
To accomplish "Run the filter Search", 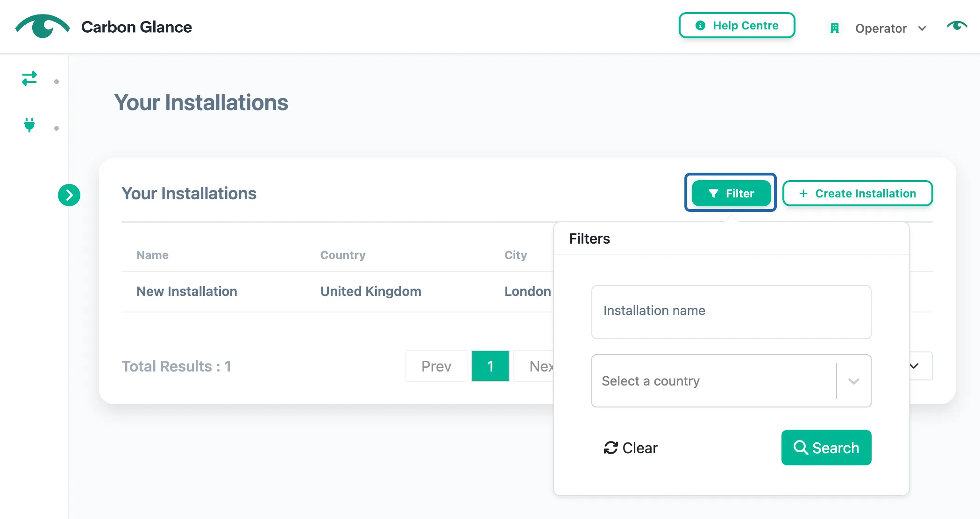I will (x=826, y=448).
